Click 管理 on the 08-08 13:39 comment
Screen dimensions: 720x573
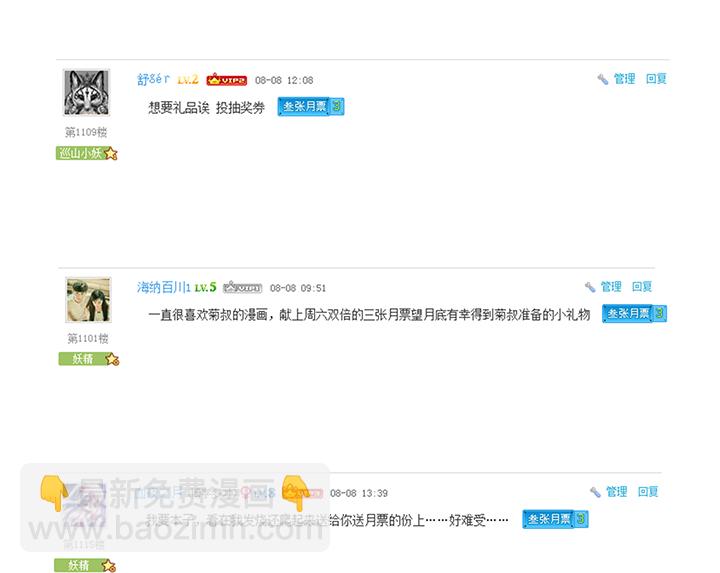[x=616, y=492]
